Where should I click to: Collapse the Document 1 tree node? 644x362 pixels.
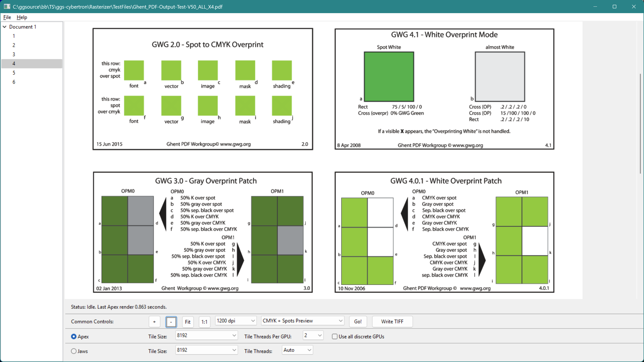pos(5,27)
